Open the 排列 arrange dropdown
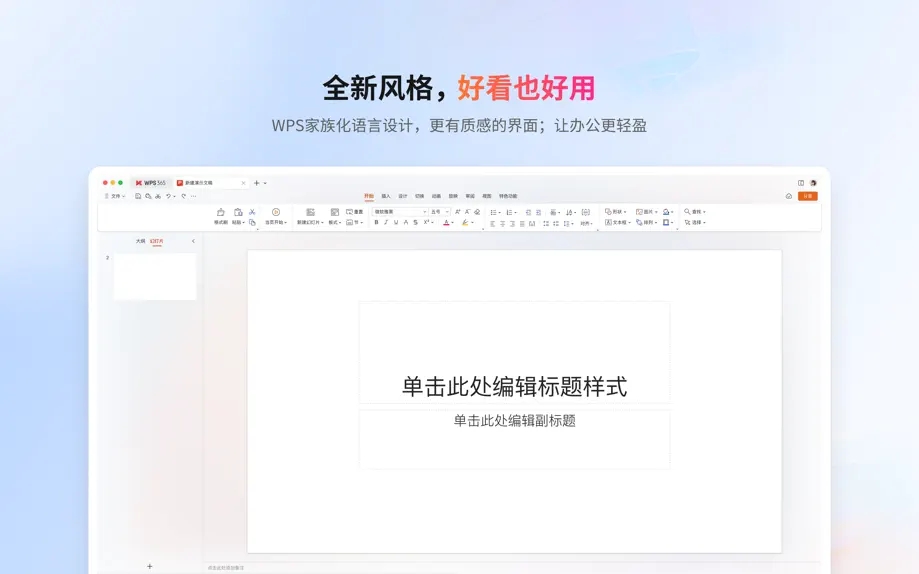Image resolution: width=919 pixels, height=574 pixels. (646, 223)
